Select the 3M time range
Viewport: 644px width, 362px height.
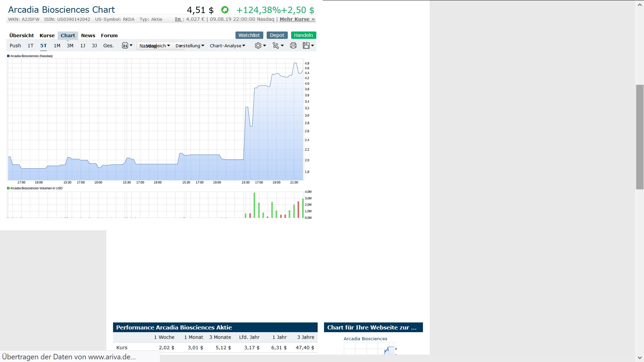click(x=70, y=46)
